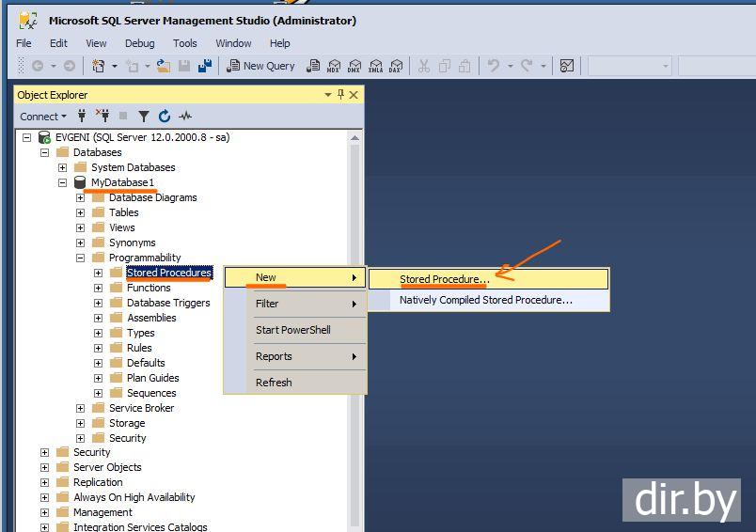The height and width of the screenshot is (532, 756).
Task: Click the MDX query icon in toolbar
Action: tap(334, 66)
